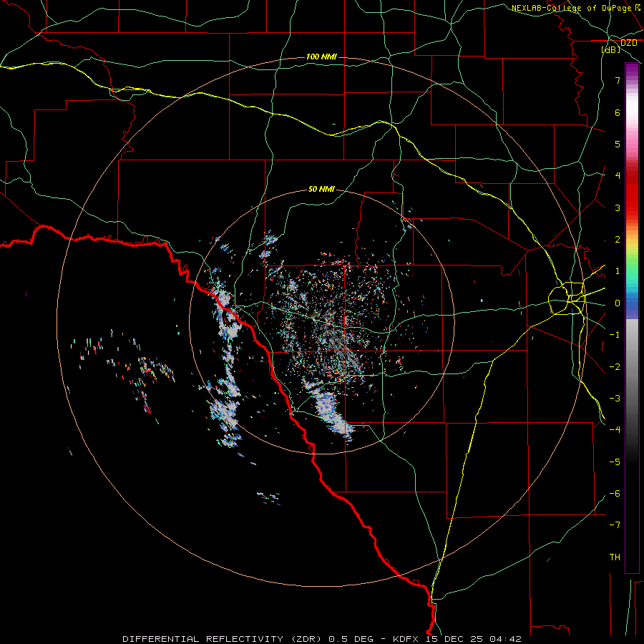Click the "0.5 DEG" elevation angle text
The height and width of the screenshot is (644, 644).
click(x=351, y=639)
